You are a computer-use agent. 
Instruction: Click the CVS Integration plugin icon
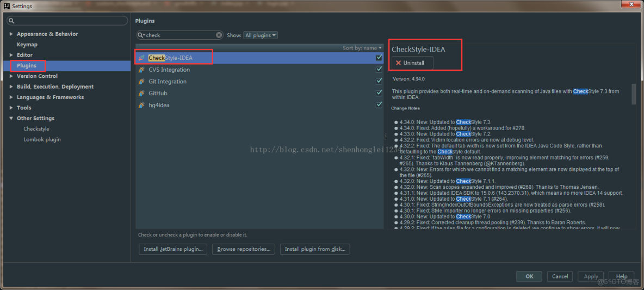[141, 70]
